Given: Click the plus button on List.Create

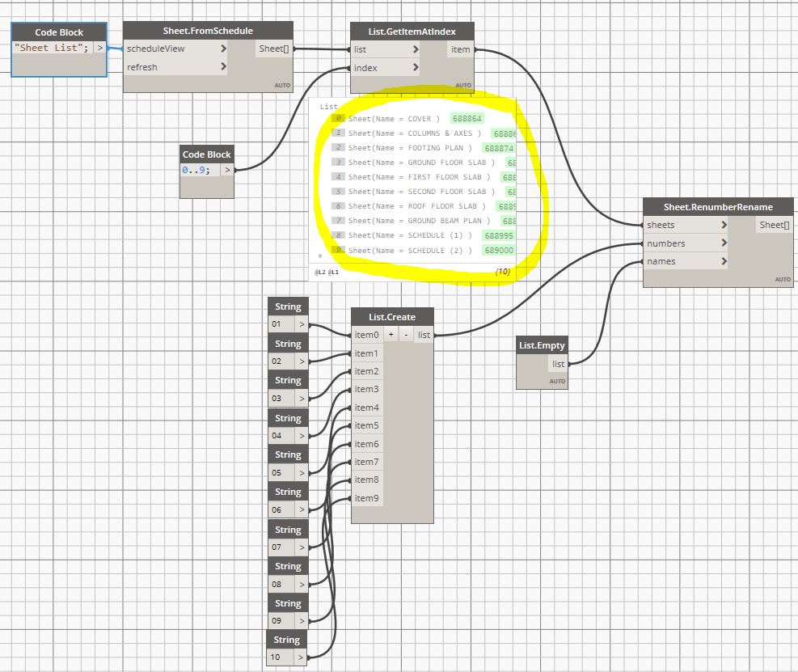Looking at the screenshot, I should coord(391,335).
